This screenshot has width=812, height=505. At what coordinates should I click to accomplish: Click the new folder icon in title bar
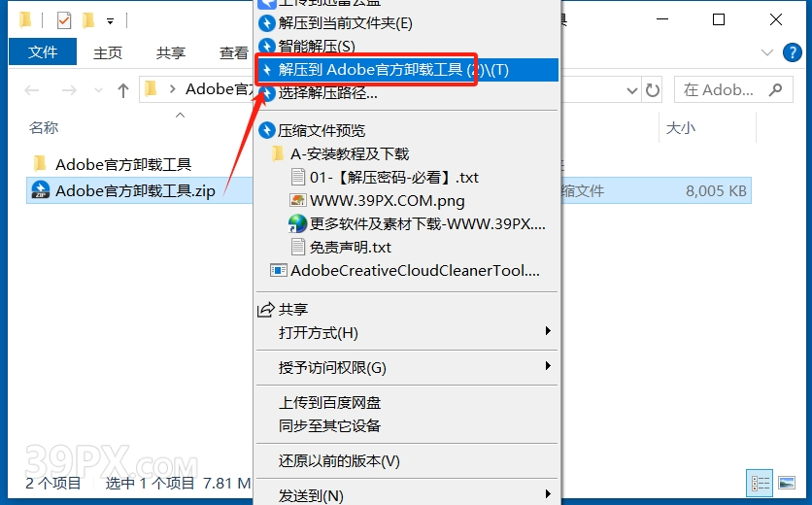[x=88, y=20]
